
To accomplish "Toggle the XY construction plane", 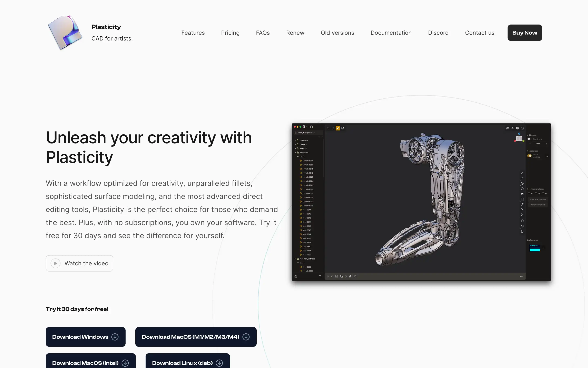I will click(x=531, y=193).
